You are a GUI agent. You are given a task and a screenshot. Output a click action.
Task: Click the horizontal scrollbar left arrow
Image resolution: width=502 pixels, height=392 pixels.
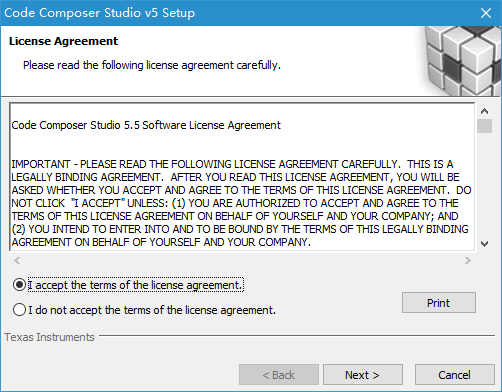tap(17, 260)
